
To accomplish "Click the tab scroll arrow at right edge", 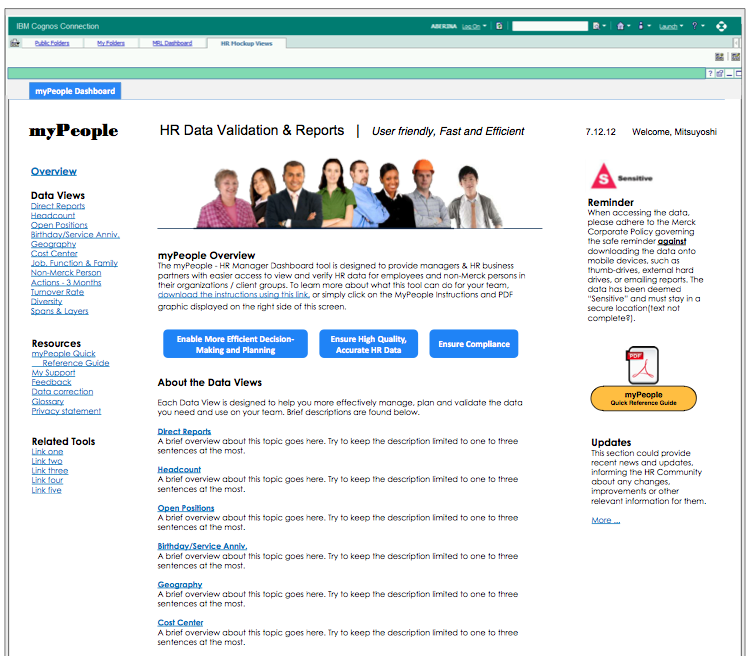I will (737, 43).
